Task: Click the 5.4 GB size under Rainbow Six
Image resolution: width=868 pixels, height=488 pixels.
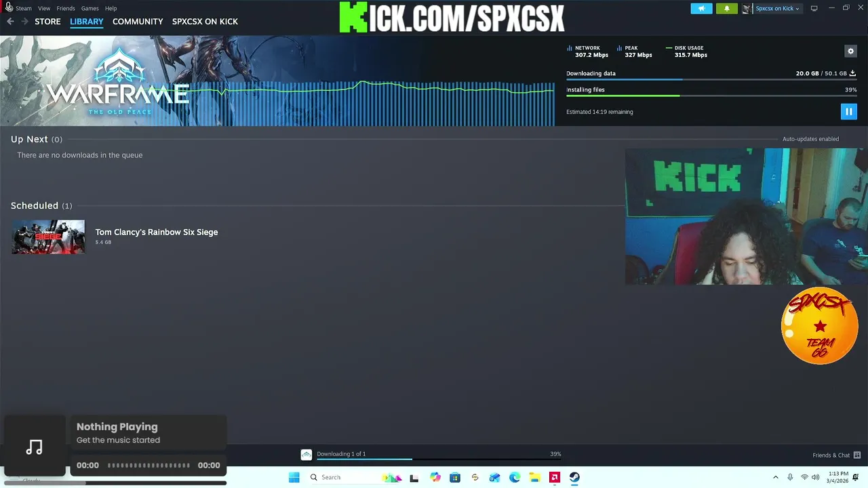Action: (103, 243)
